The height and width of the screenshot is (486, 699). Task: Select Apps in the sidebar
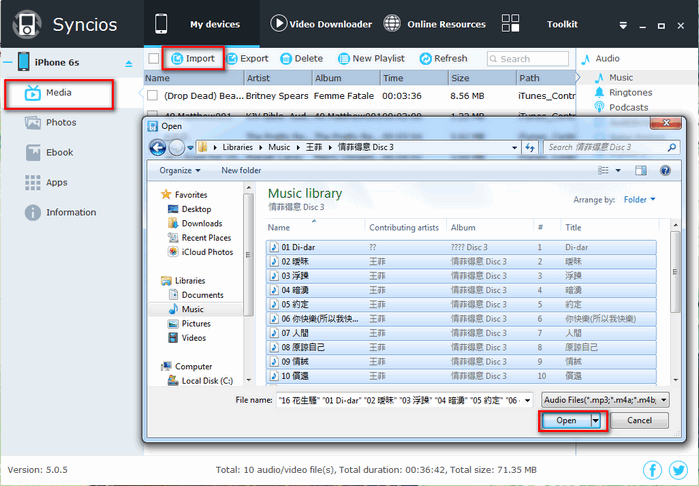(46, 182)
